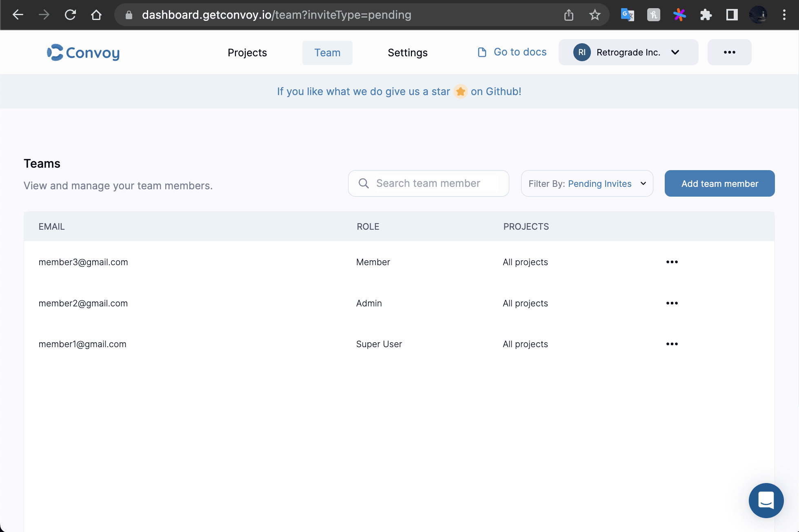Switch to the Projects tab
This screenshot has height=532, width=799.
[x=247, y=53]
